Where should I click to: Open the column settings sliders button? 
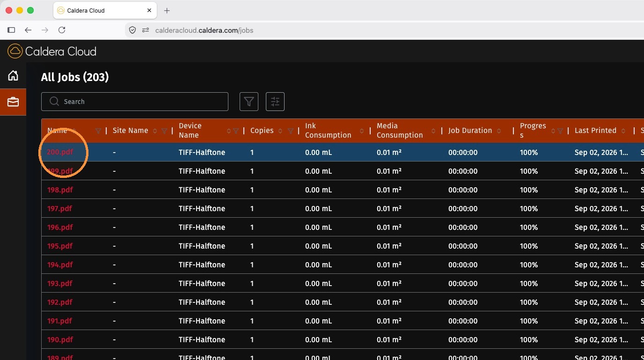point(275,102)
